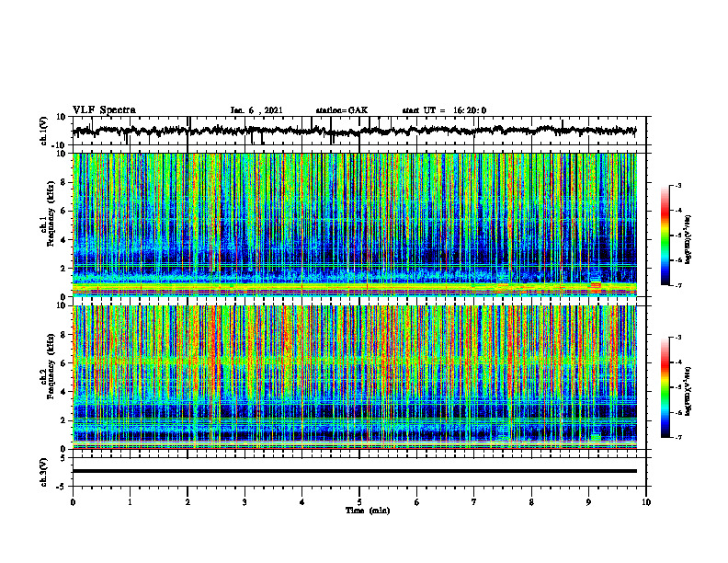Click the time axis end tick labeled "10"
728x563 pixels.
[646, 502]
